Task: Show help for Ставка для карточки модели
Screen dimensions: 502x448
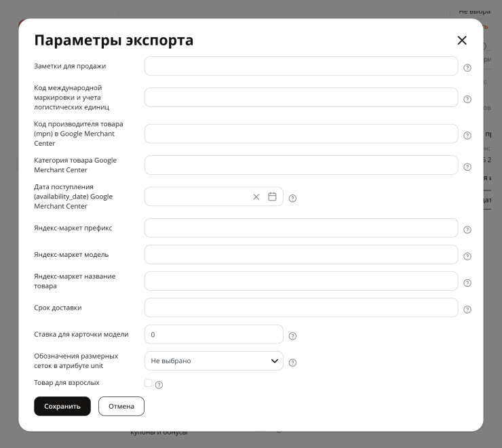Action: 292,335
